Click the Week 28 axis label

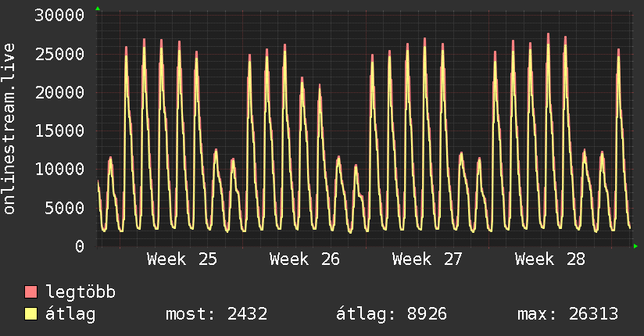(x=550, y=259)
